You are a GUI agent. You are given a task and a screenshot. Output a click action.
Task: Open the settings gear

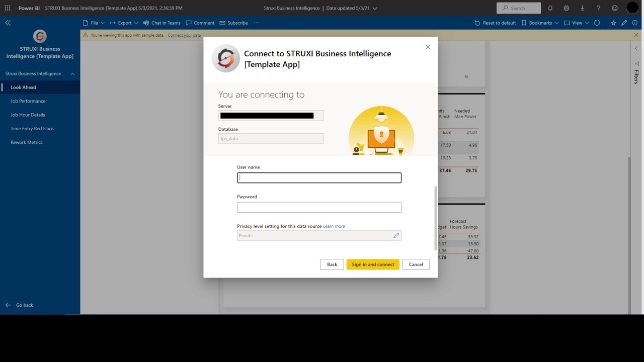coord(566,8)
